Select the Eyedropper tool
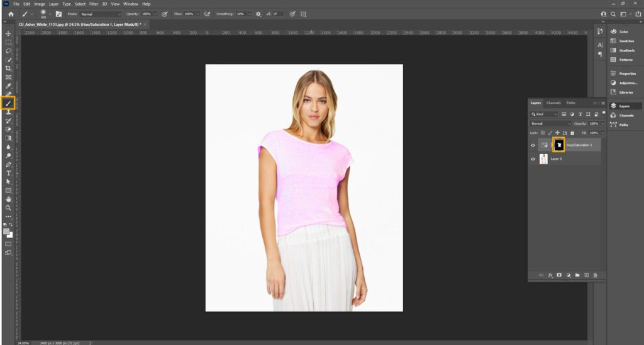The width and height of the screenshot is (644, 345). [8, 86]
